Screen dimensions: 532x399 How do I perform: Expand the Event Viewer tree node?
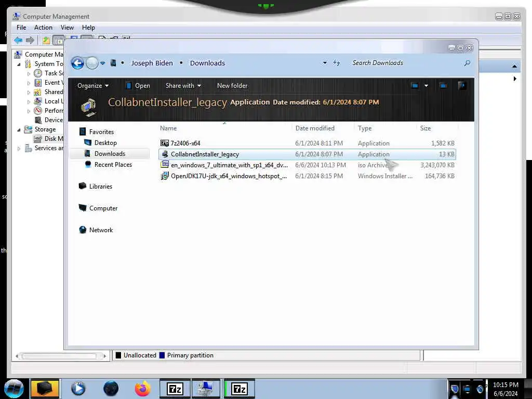(x=29, y=83)
